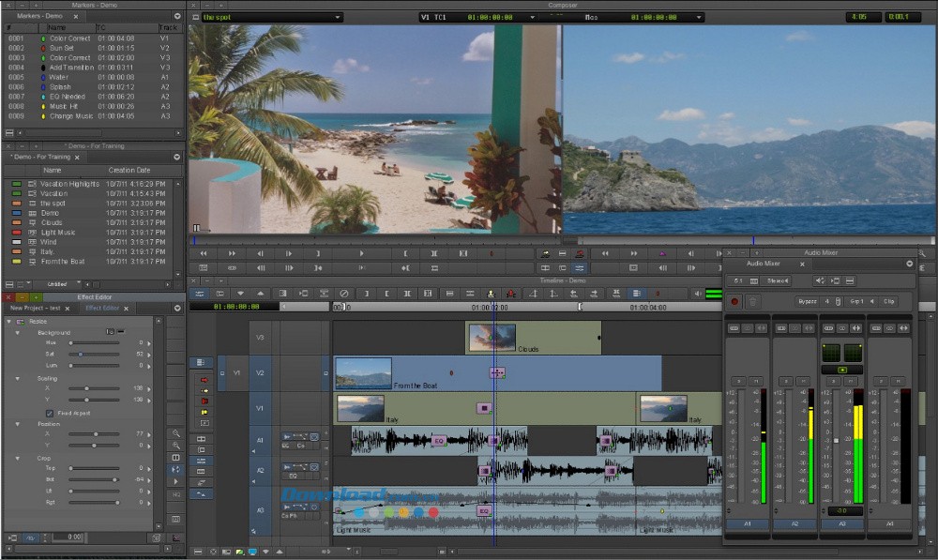The height and width of the screenshot is (560, 938).
Task: Click the Clip button in the Audio Mixer
Action: [x=889, y=301]
